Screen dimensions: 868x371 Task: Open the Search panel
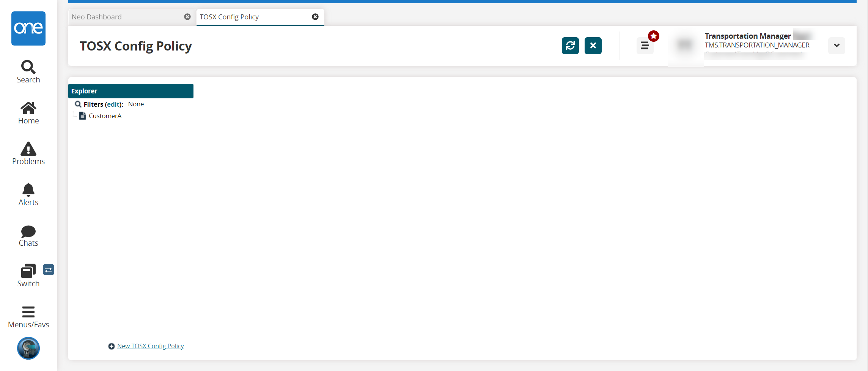(28, 72)
